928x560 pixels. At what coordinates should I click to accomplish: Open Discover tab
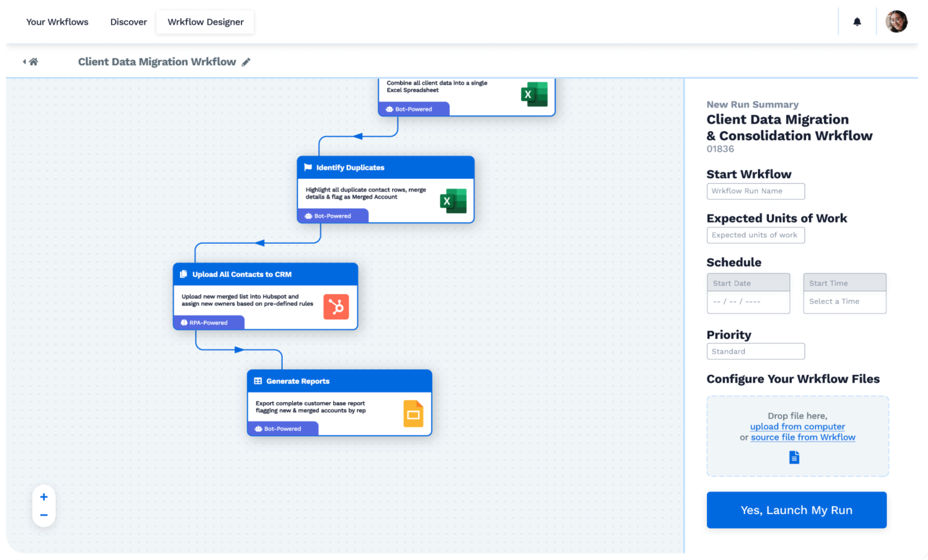(x=128, y=22)
